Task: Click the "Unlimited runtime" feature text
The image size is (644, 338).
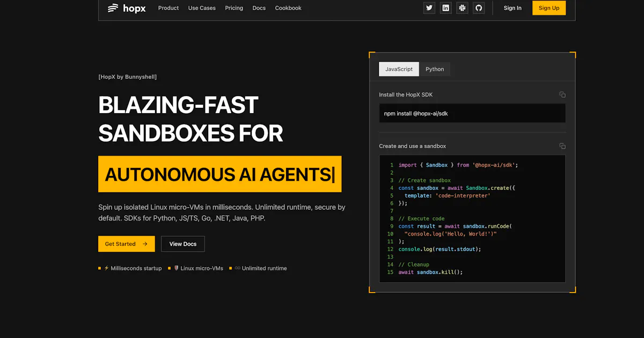Action: 265,268
